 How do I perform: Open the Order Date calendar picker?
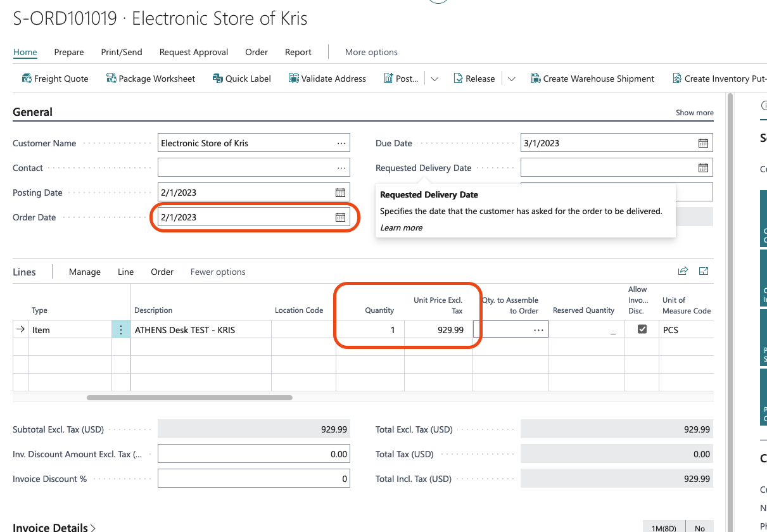[339, 217]
